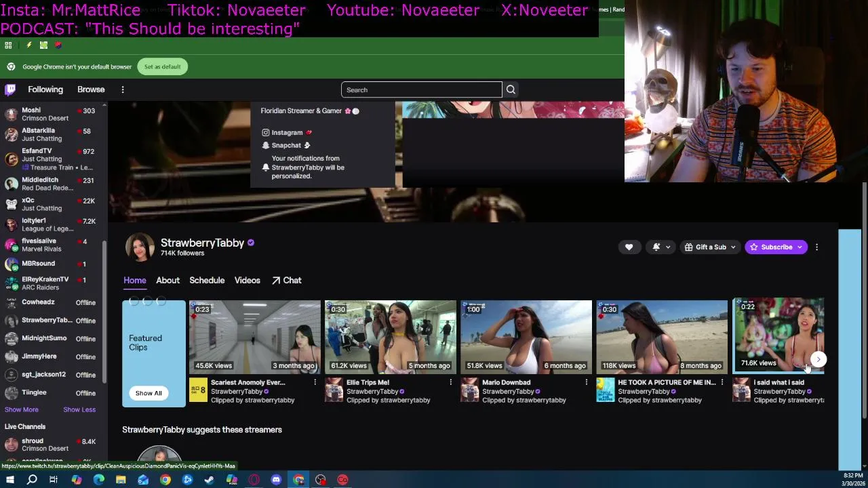Open Steam from the taskbar
The image size is (868, 488).
(x=210, y=480)
